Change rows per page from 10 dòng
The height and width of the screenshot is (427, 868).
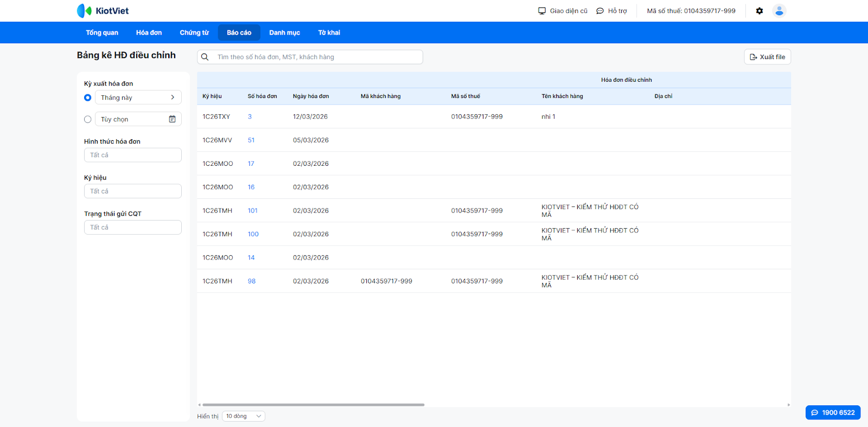243,416
